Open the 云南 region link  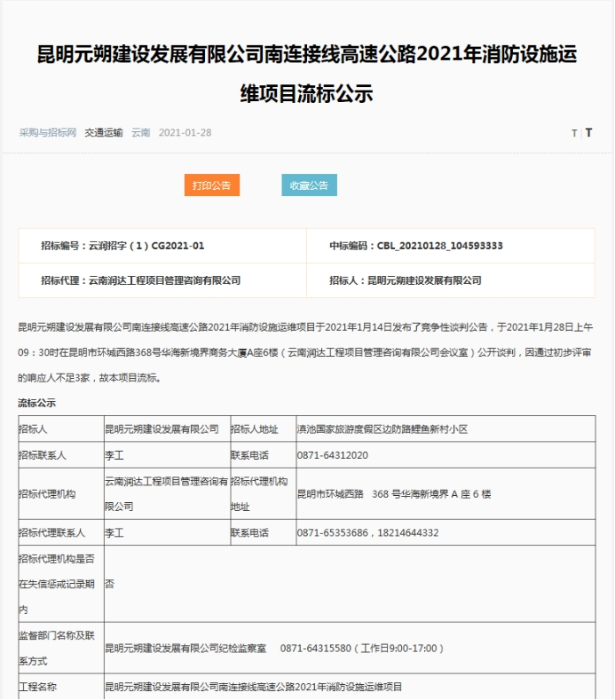pos(141,133)
